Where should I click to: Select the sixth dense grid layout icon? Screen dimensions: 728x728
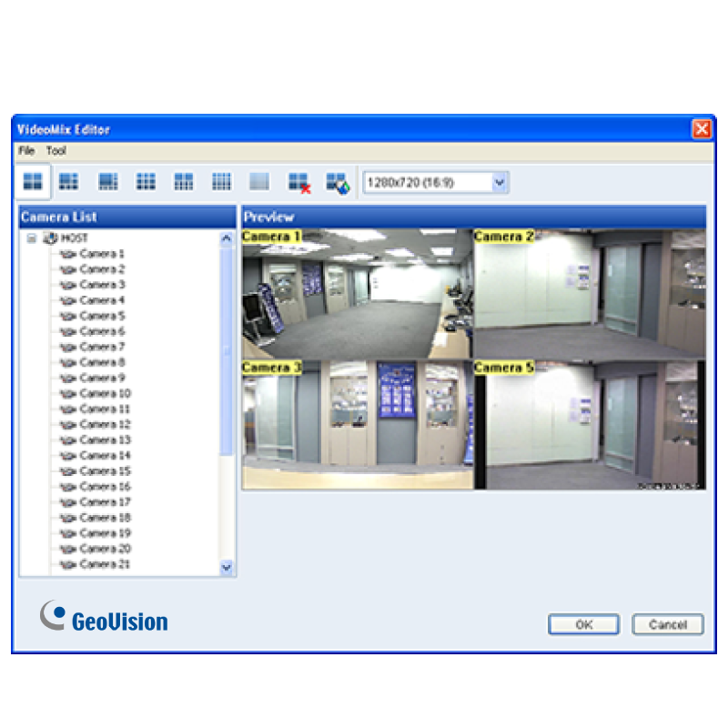221,182
